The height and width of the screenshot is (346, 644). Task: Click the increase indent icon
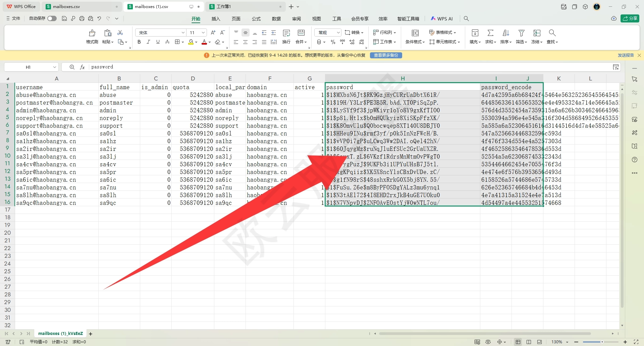(274, 33)
